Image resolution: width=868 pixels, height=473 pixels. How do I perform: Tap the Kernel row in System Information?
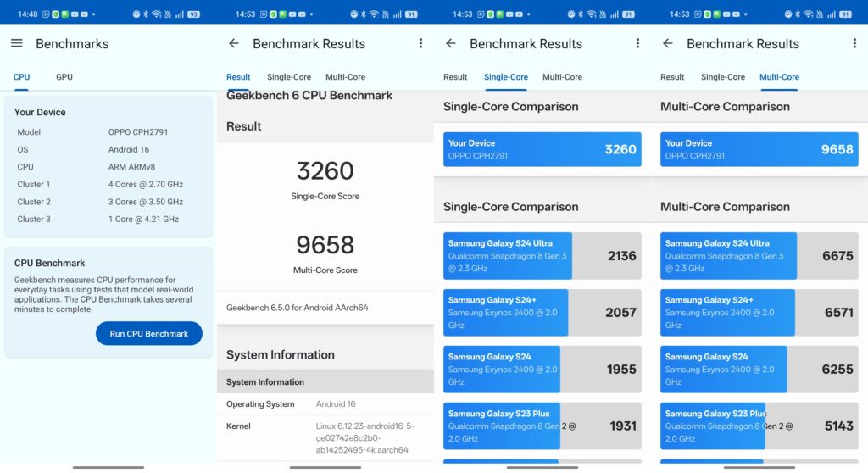(325, 437)
